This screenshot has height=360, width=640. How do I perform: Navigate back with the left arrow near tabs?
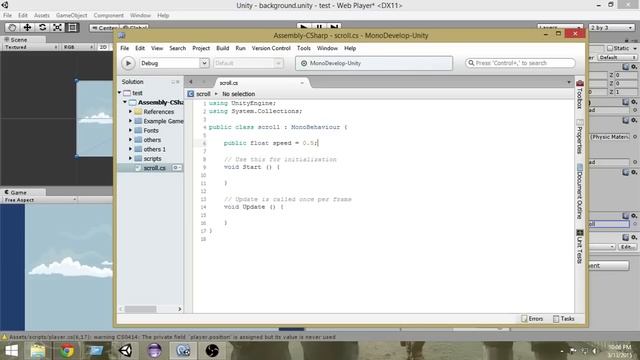(191, 82)
